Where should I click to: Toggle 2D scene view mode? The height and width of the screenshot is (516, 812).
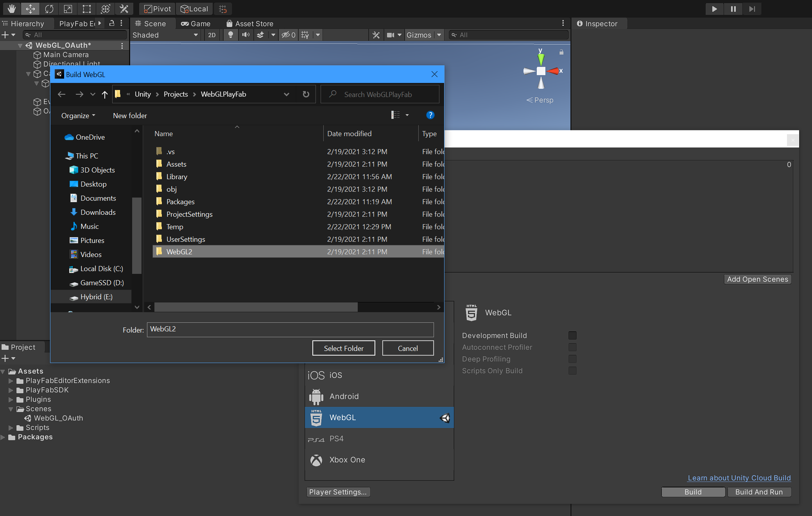[212, 35]
